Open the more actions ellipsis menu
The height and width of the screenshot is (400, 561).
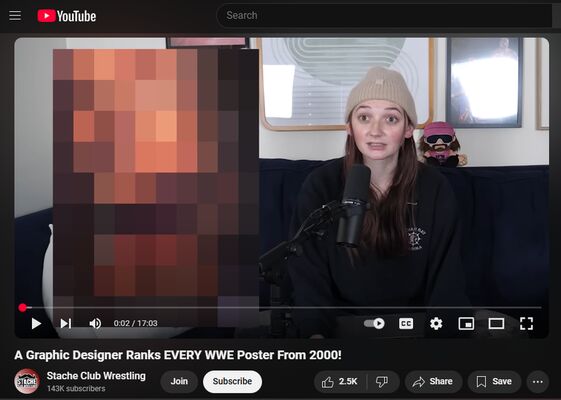pyautogui.click(x=537, y=382)
